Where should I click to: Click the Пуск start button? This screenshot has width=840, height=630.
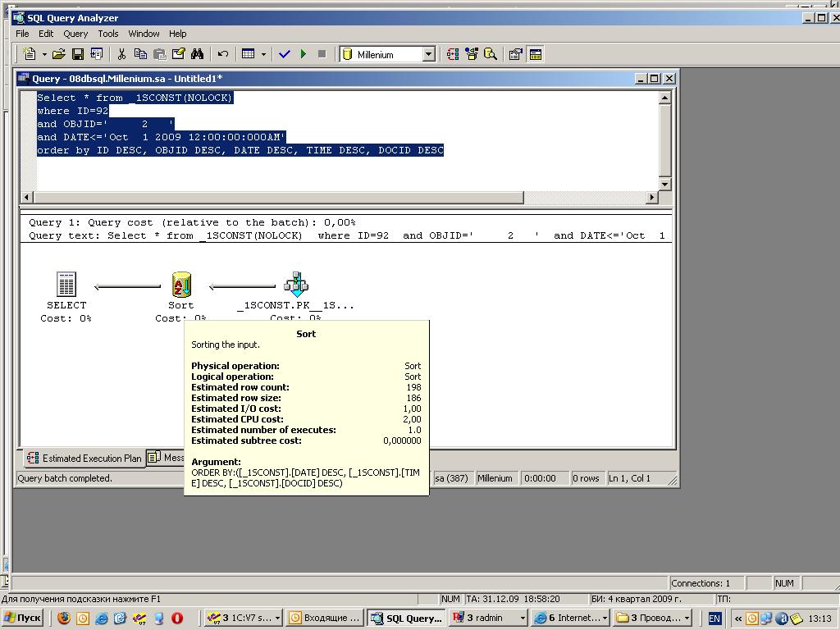point(23,619)
